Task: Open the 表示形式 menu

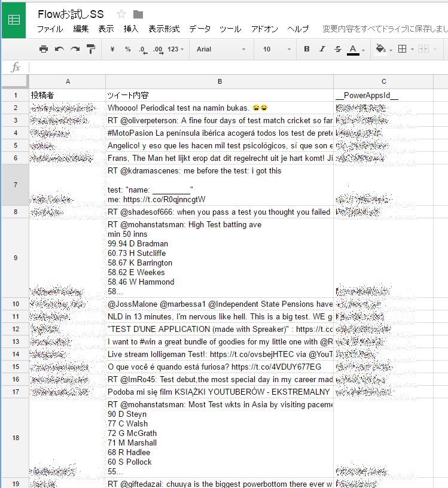Action: pos(164,29)
